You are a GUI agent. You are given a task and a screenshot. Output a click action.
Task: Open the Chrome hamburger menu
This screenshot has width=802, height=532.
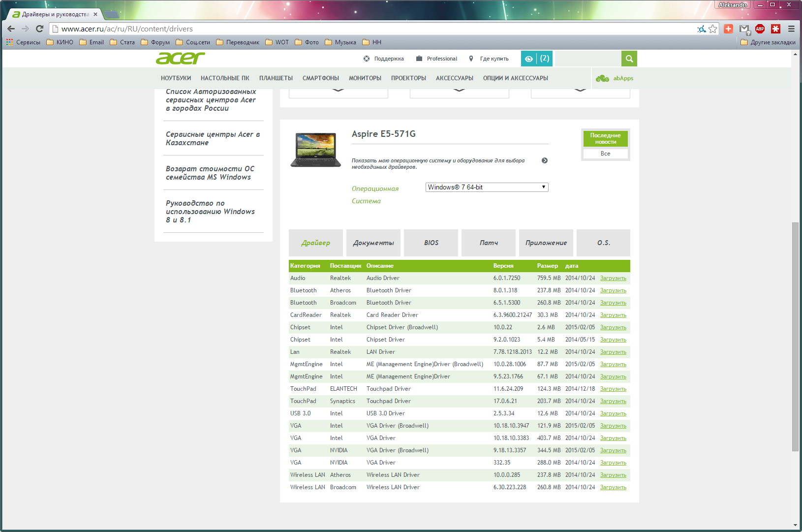(791, 29)
